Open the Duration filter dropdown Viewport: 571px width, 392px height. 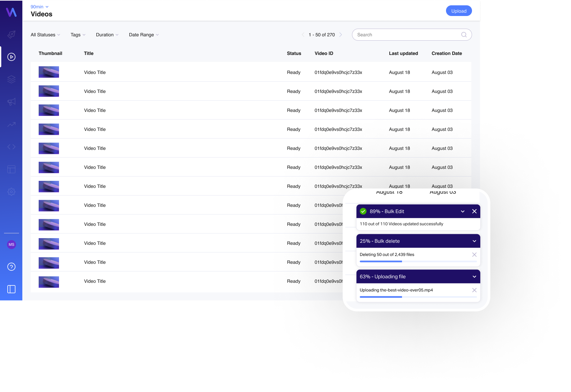click(x=107, y=35)
